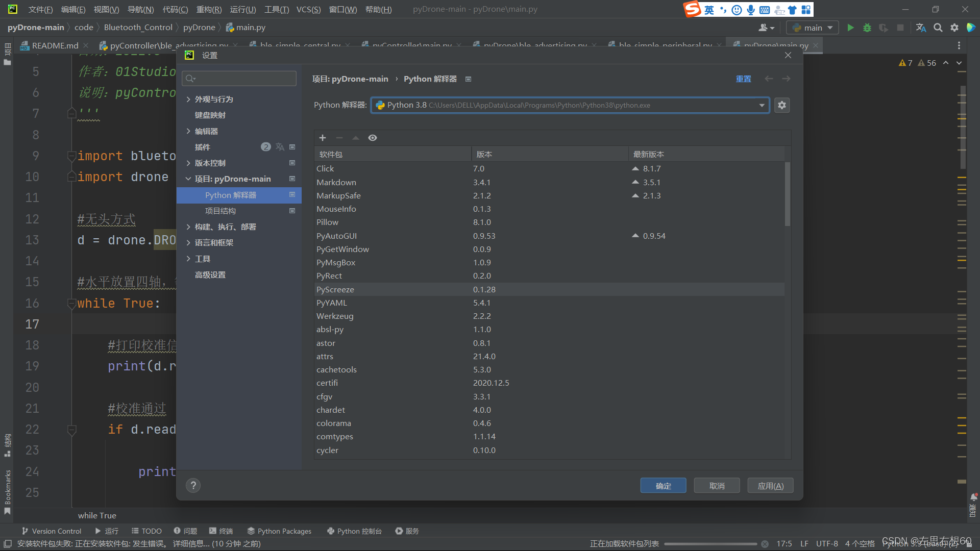Expand 外观与行为 settings section
980x551 pixels.
[x=188, y=99]
